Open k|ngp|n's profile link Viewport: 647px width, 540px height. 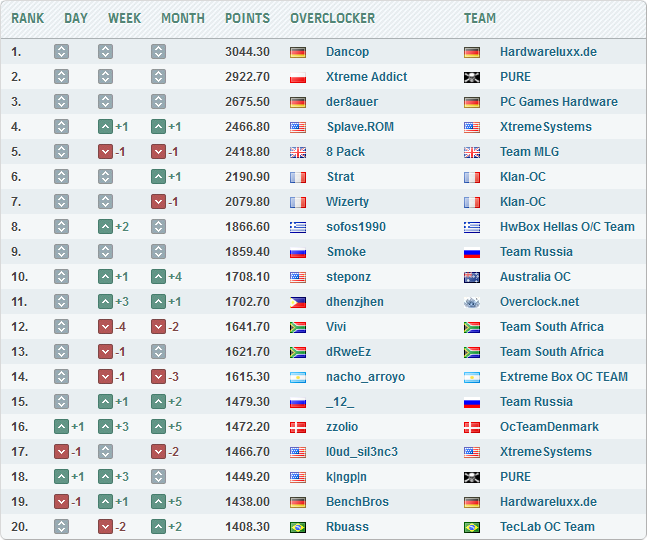(346, 477)
